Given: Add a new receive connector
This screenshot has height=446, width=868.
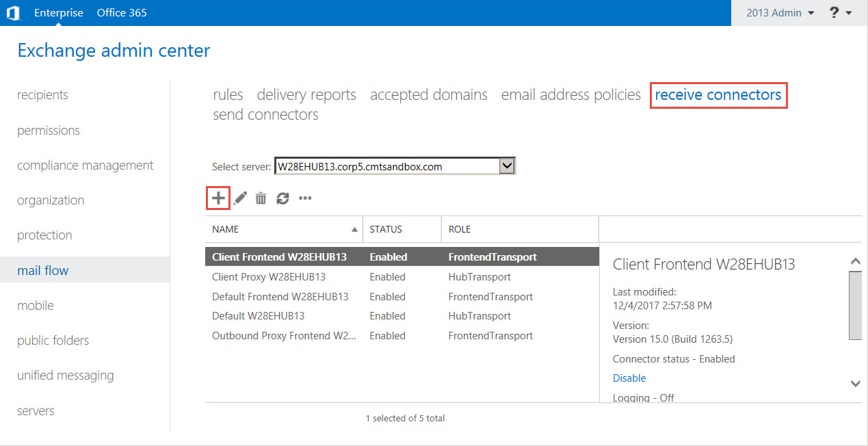Looking at the screenshot, I should click(x=218, y=198).
